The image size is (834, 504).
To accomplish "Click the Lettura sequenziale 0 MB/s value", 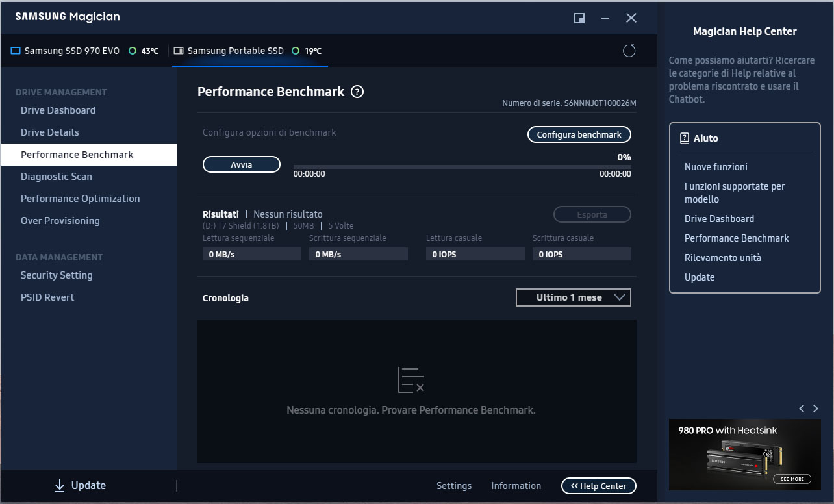I will click(x=252, y=254).
